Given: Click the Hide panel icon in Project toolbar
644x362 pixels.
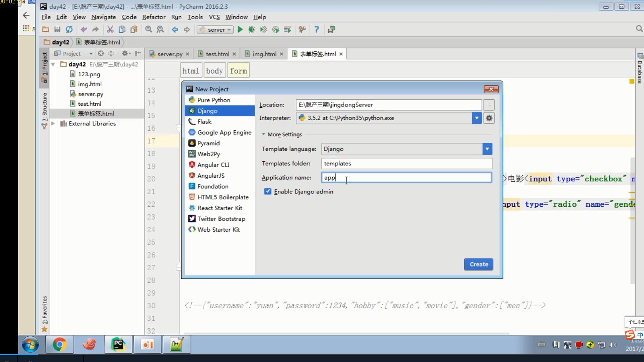Looking at the screenshot, I should tap(138, 54).
